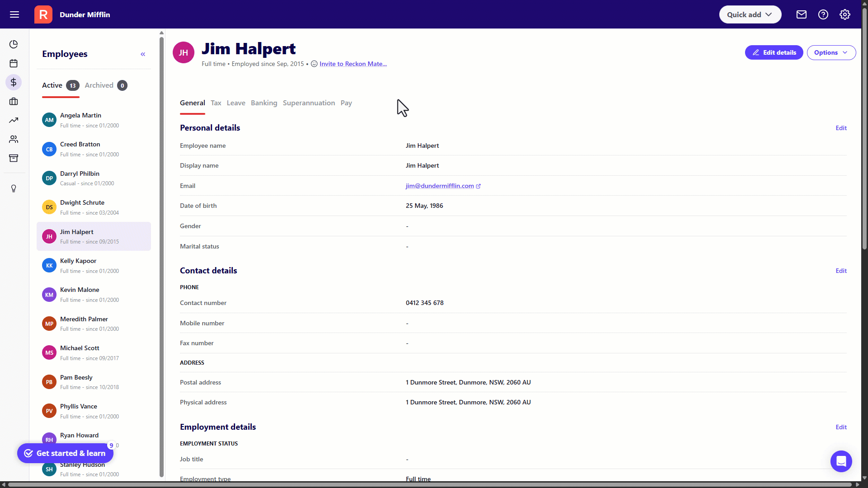The width and height of the screenshot is (868, 488).
Task: Select Ryan Howard in employee list
Action: tap(94, 440)
